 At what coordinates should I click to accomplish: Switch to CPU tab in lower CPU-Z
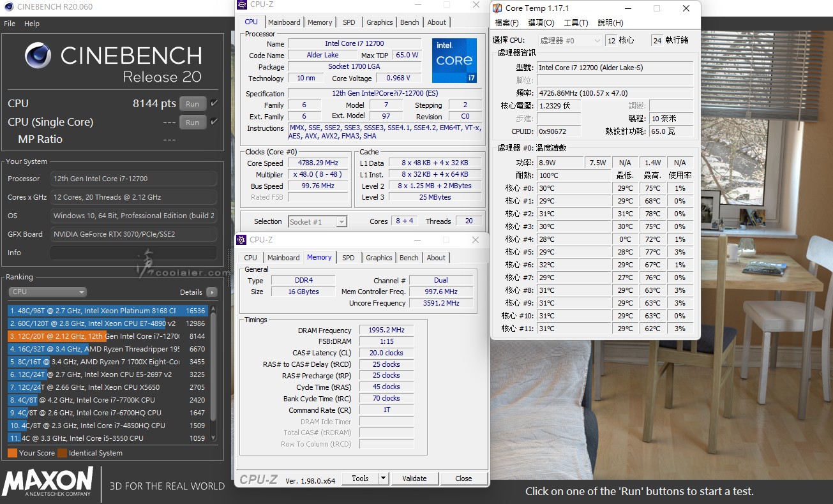tap(250, 258)
